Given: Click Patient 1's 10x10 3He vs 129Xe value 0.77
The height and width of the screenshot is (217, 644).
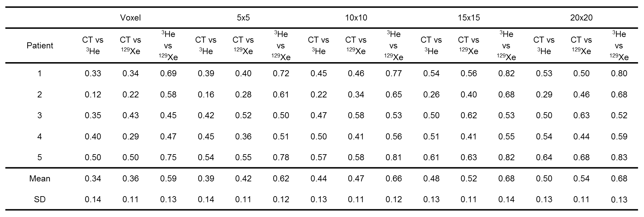Looking at the screenshot, I should pos(394,73).
